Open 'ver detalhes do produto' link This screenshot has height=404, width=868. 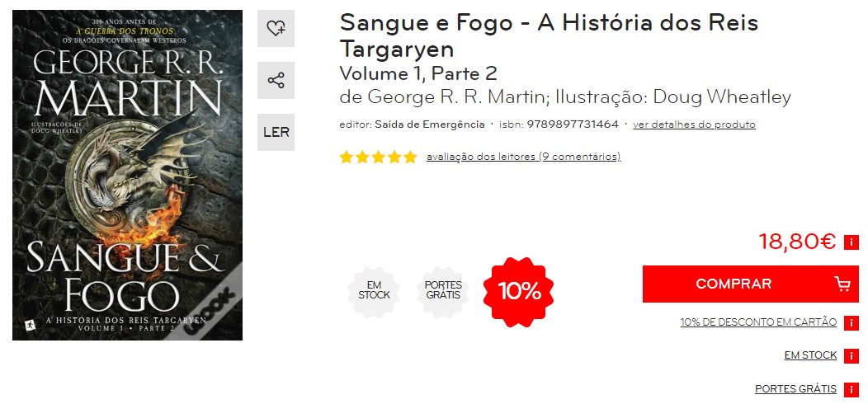pos(694,124)
